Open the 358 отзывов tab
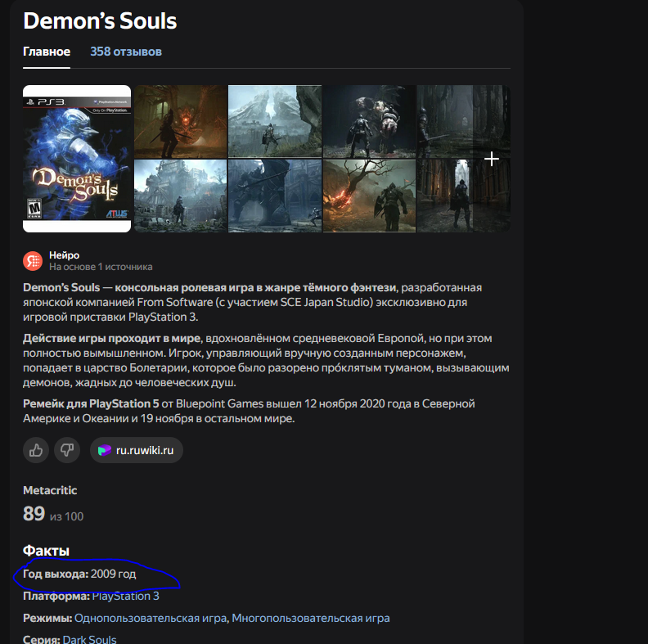This screenshot has height=644, width=648. click(126, 52)
